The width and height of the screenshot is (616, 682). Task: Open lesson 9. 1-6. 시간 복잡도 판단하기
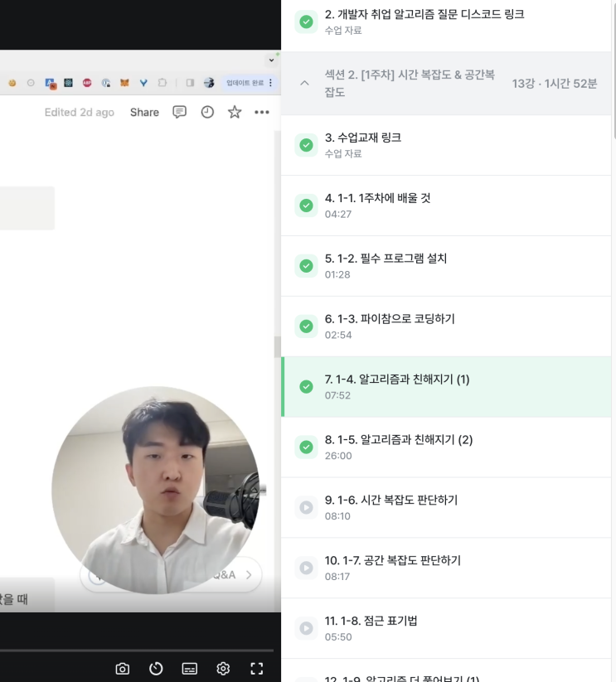[x=446, y=508]
